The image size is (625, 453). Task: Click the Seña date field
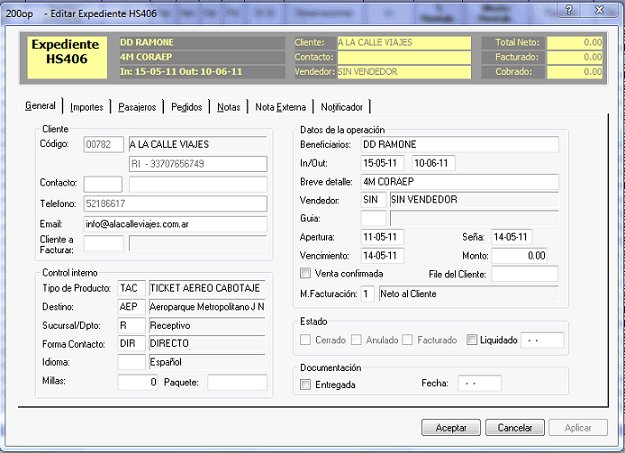tap(512, 237)
